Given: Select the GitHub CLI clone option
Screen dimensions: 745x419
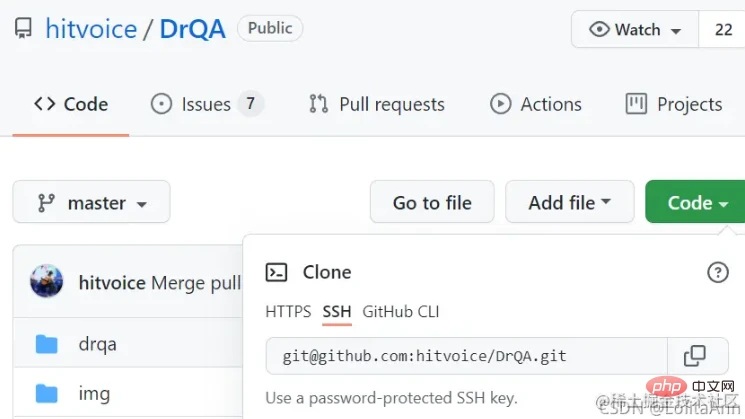Looking at the screenshot, I should coord(401,312).
